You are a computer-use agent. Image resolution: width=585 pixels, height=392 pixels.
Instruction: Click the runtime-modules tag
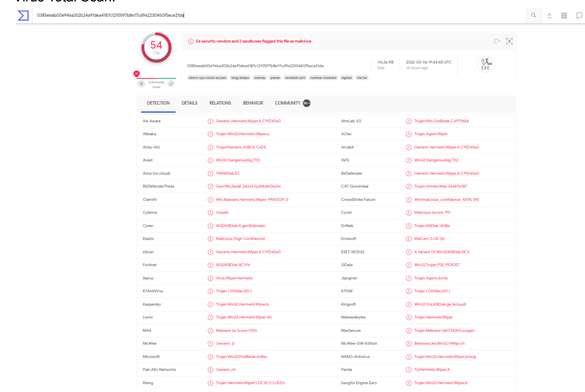[x=323, y=78]
